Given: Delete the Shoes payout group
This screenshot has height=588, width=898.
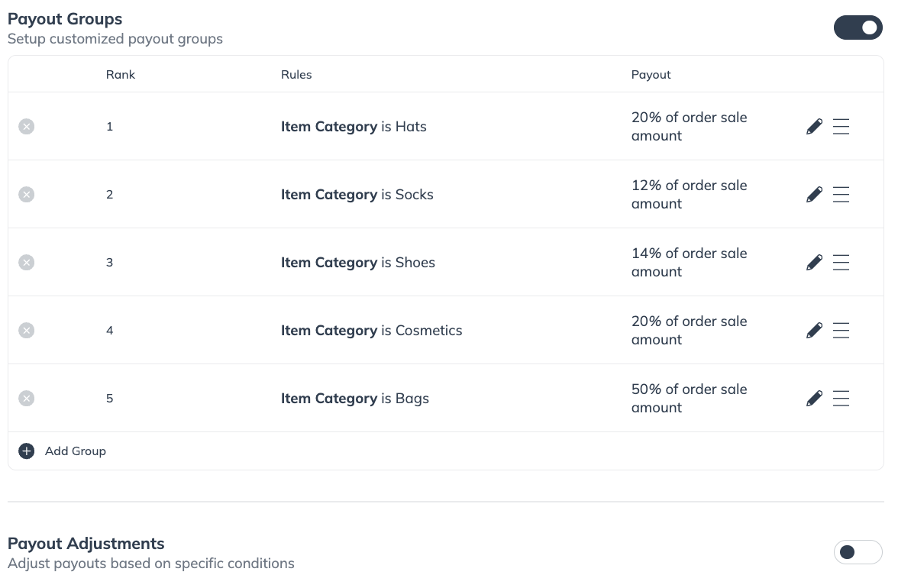Looking at the screenshot, I should pyautogui.click(x=27, y=263).
